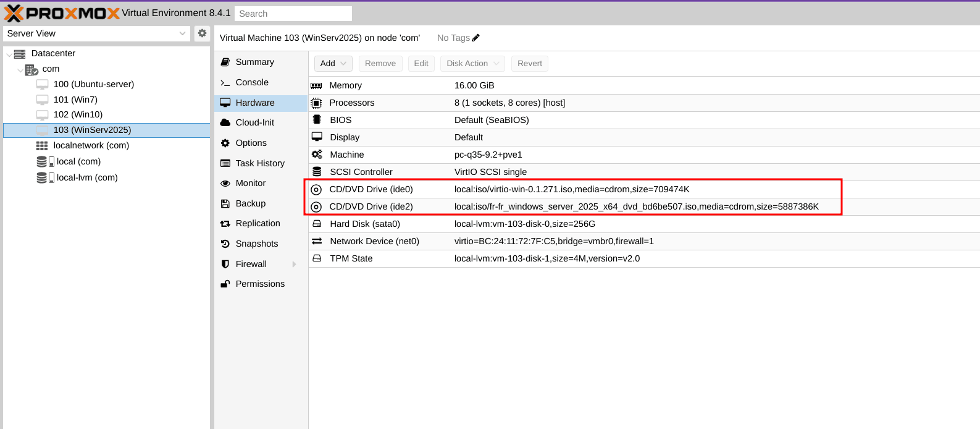Click the Firewall shield icon

pos(225,264)
